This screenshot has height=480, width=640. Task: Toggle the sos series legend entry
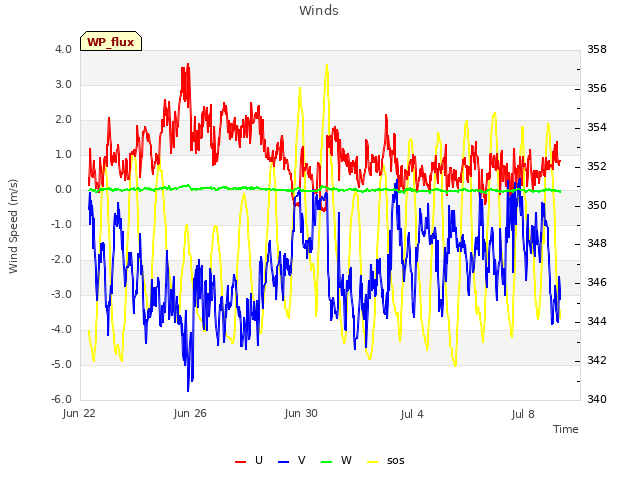[386, 460]
